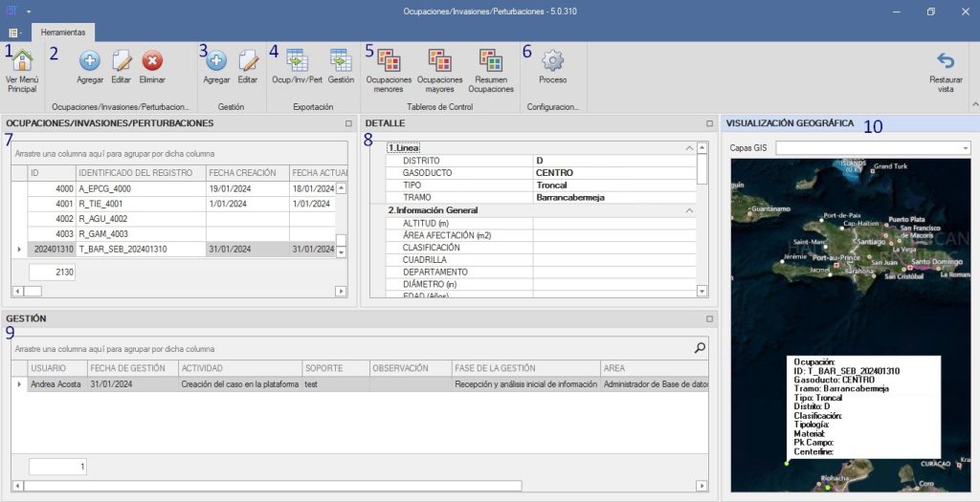The width and height of the screenshot is (980, 502).
Task: Open Ver Menú Principal home icon
Action: pyautogui.click(x=21, y=62)
